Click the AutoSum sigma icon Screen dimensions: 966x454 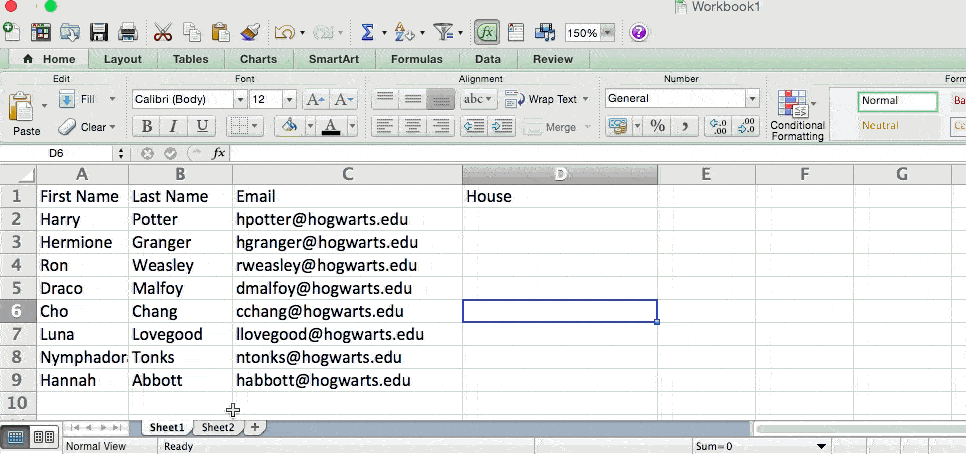(367, 32)
